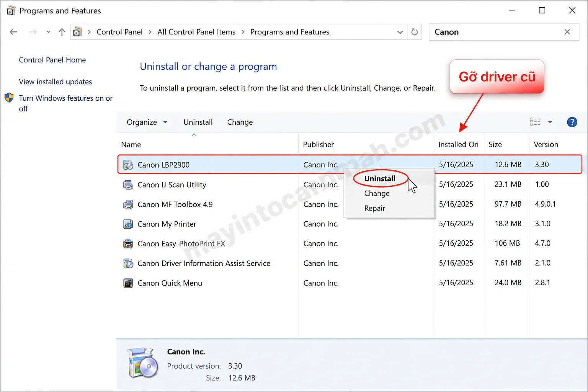Go back with the back arrow
Image resolution: width=588 pixels, height=392 pixels.
pyautogui.click(x=13, y=32)
